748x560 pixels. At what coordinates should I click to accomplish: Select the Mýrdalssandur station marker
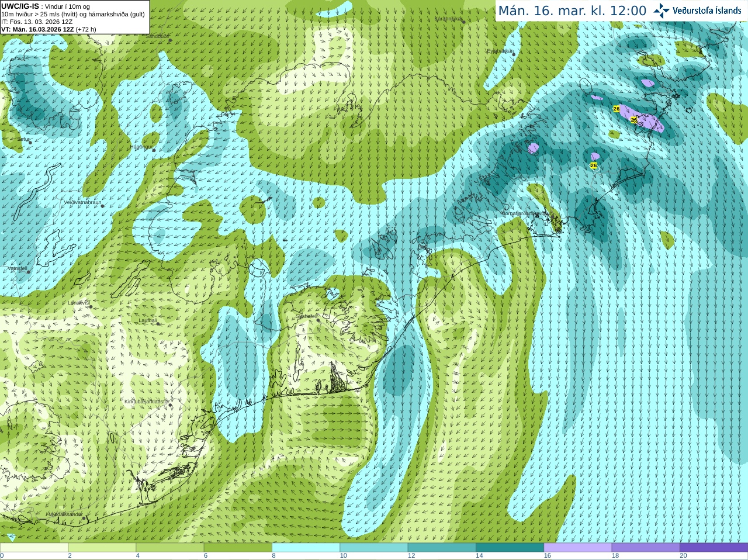[x=84, y=518]
